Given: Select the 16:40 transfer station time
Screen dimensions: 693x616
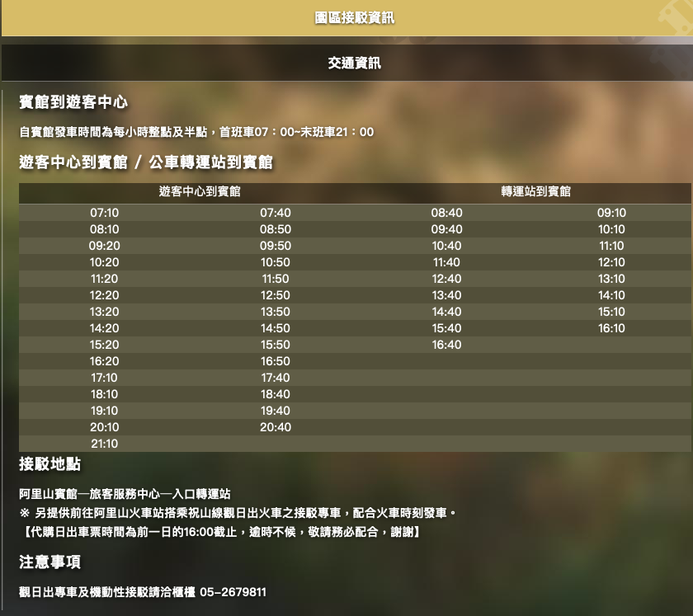Looking at the screenshot, I should pyautogui.click(x=447, y=345).
